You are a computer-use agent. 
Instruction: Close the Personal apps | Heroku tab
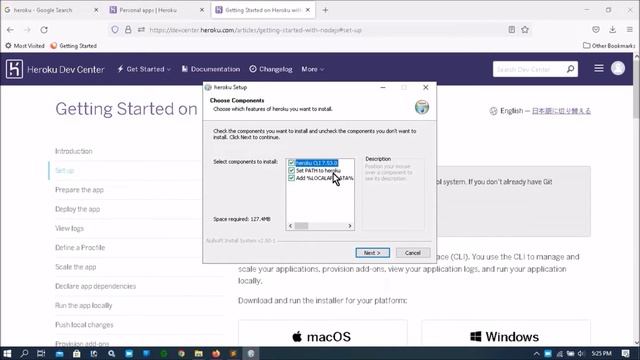click(x=202, y=10)
